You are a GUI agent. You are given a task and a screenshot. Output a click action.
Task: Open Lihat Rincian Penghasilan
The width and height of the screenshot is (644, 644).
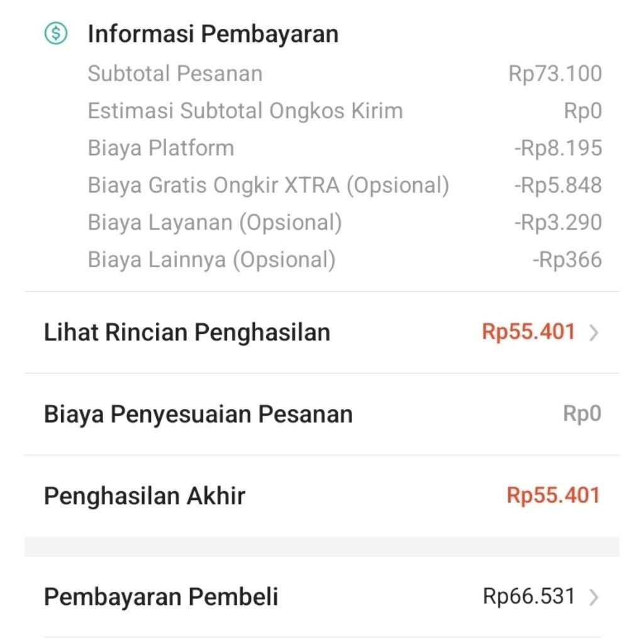[321, 332]
